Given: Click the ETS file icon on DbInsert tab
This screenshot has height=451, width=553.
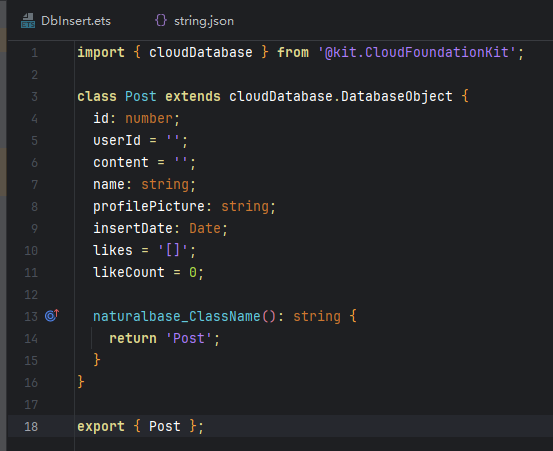Looking at the screenshot, I should pyautogui.click(x=28, y=21).
